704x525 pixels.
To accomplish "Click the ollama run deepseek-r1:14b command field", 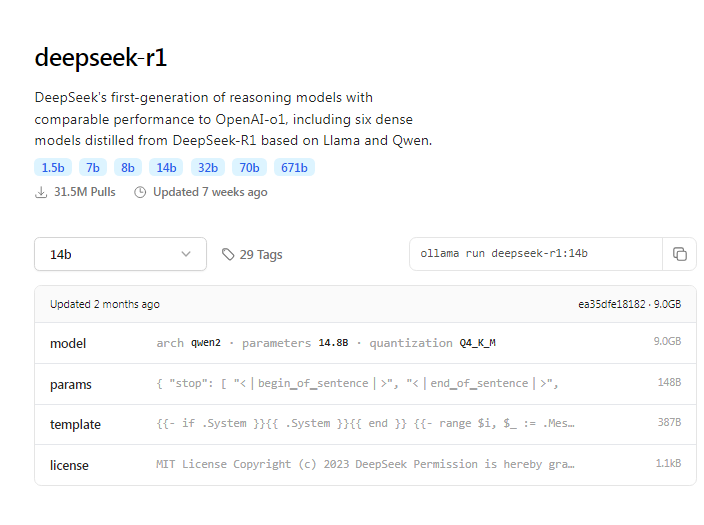I will (536, 254).
